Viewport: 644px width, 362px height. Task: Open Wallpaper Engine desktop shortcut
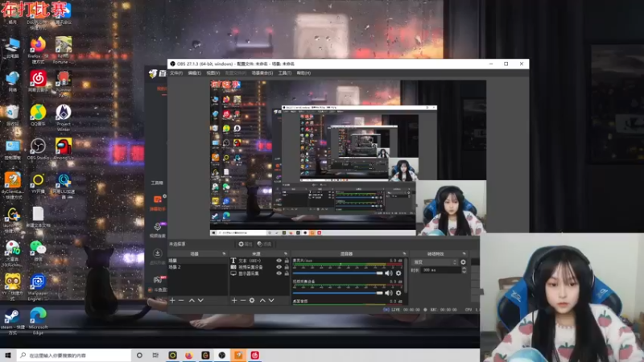point(38,286)
